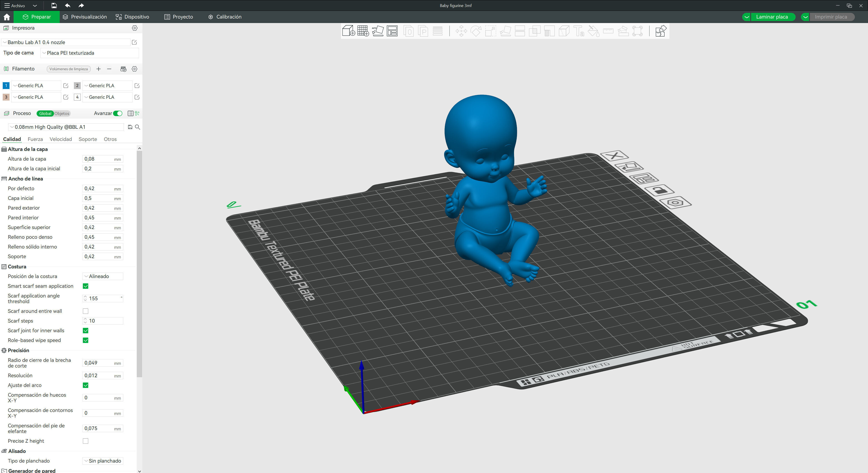The image size is (868, 473).
Task: Click the Save project icon
Action: click(54, 5)
